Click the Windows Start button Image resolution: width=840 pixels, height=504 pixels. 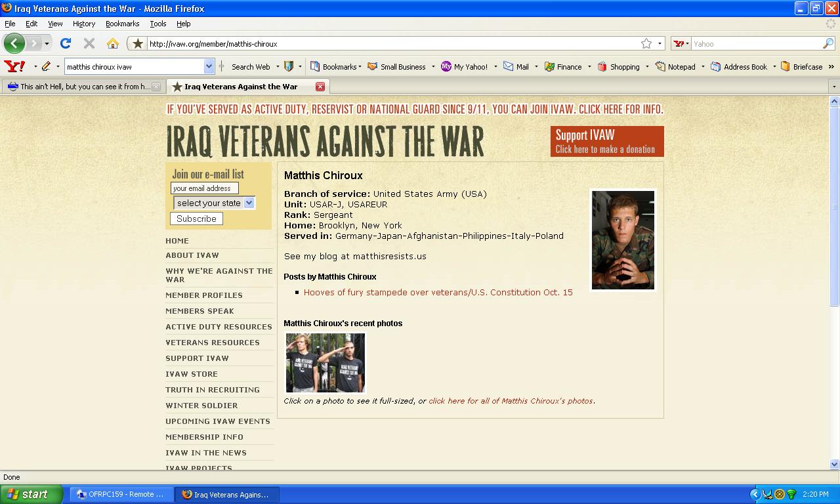31,494
